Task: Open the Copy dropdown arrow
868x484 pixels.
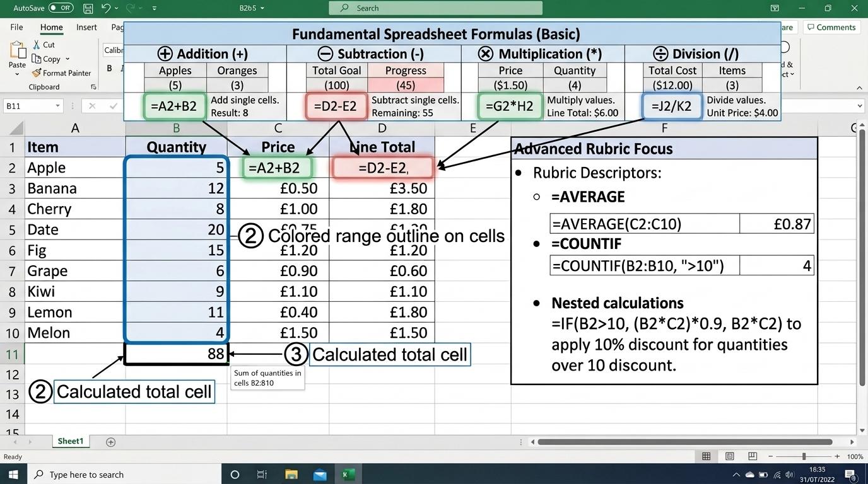Action: 67,59
